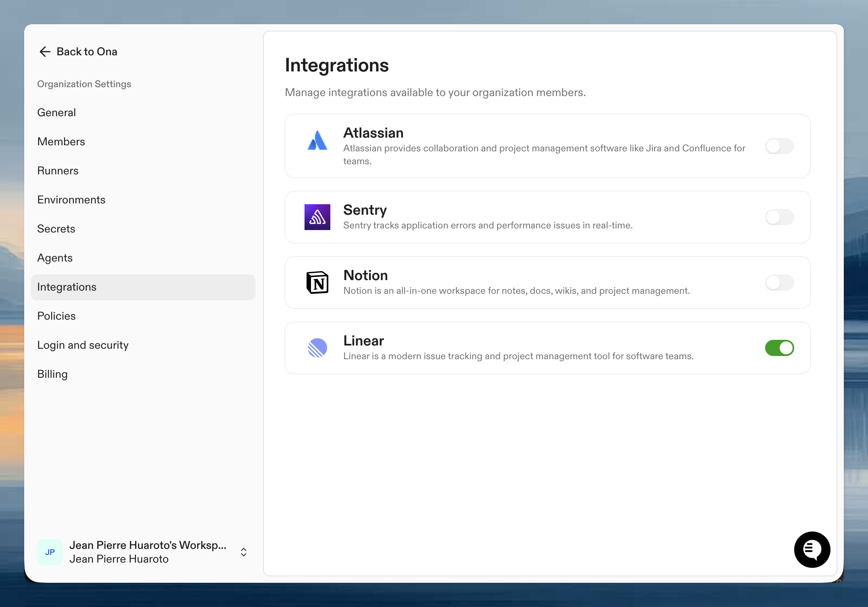Switch to Billing settings

pos(52,374)
